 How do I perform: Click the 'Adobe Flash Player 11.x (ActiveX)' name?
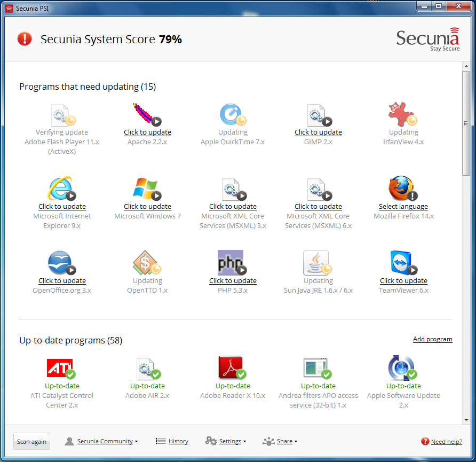tap(62, 147)
